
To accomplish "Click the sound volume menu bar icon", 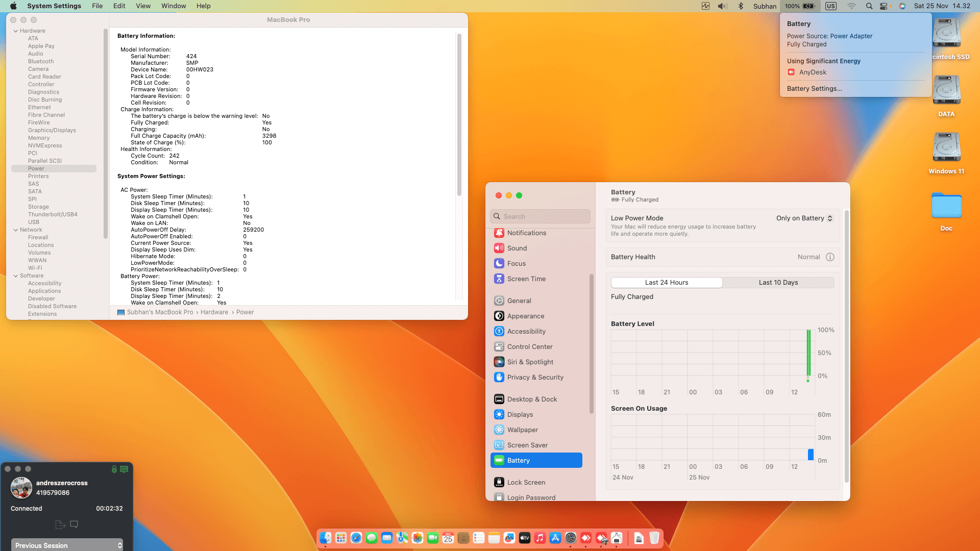I will click(x=723, y=6).
